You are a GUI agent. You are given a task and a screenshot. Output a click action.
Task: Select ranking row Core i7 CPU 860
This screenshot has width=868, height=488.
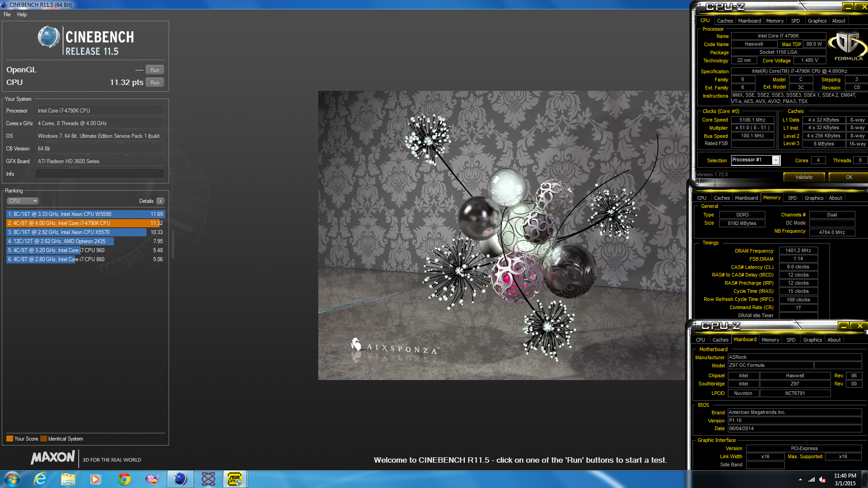[85, 259]
